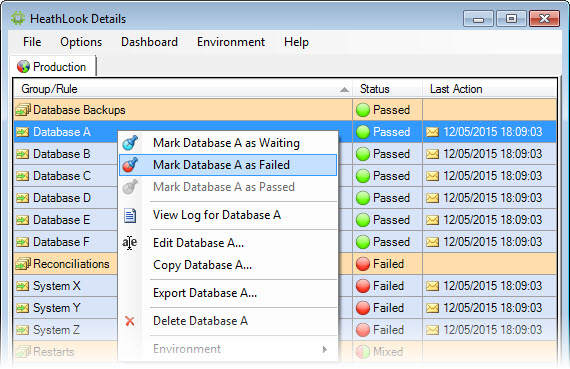
Task: Click the Database E rule icon
Action: (23, 220)
